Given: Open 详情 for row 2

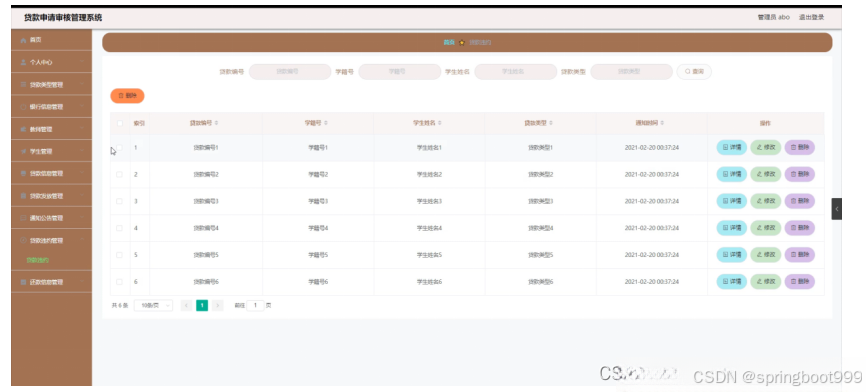Looking at the screenshot, I should tap(732, 174).
